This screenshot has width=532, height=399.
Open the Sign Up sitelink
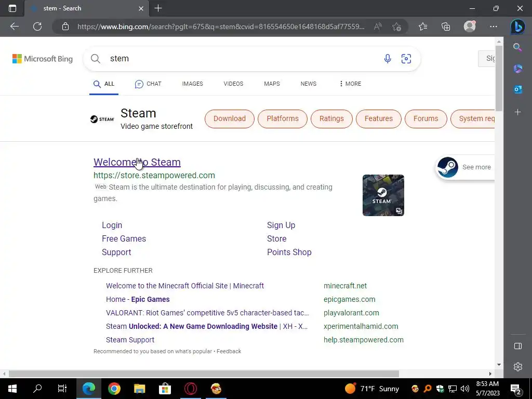[281, 225]
